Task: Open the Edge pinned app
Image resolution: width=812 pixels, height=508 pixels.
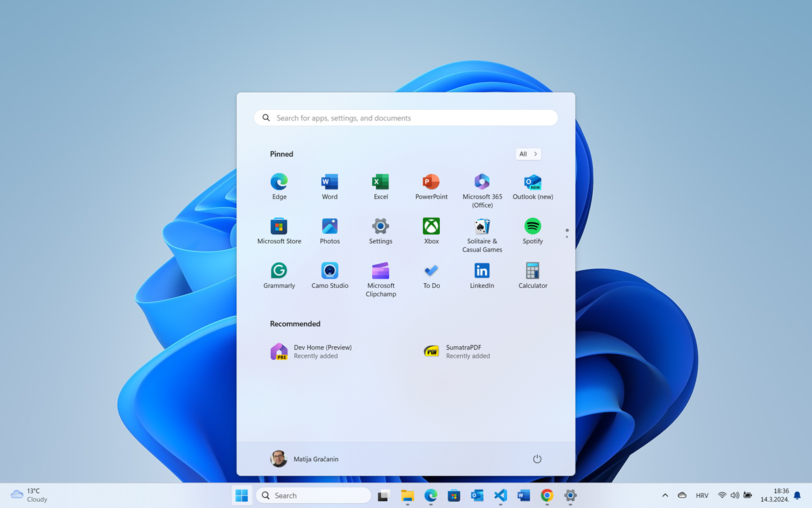Action: pyautogui.click(x=279, y=186)
